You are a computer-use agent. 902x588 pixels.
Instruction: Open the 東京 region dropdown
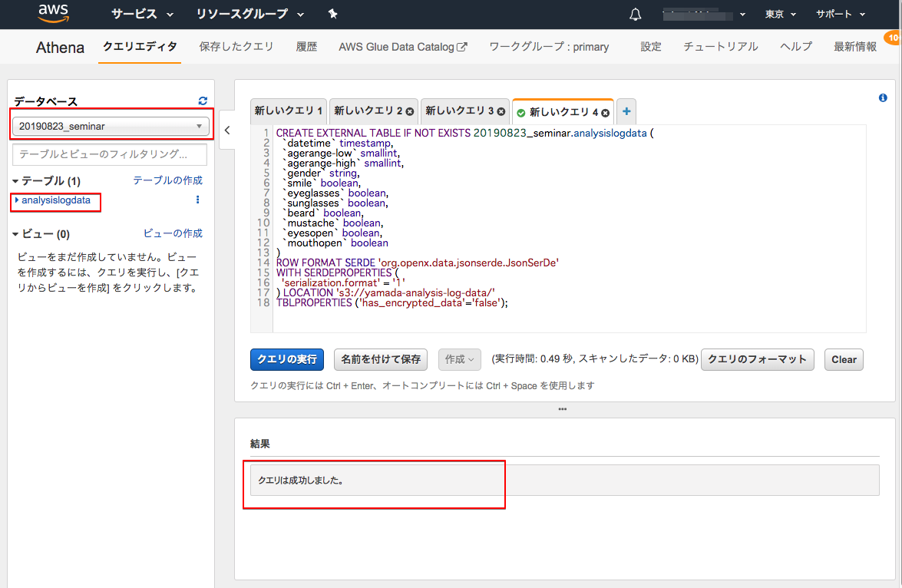tap(780, 15)
